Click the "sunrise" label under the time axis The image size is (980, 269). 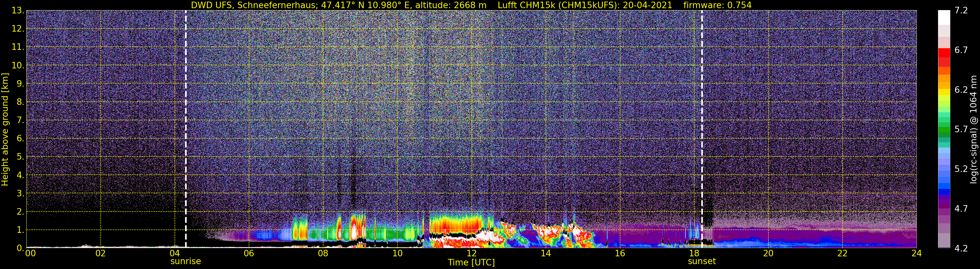pos(186,262)
